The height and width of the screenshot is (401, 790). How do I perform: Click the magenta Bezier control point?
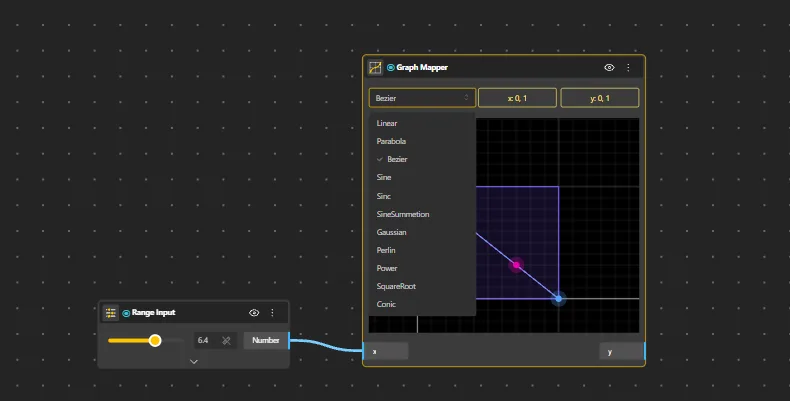pyautogui.click(x=516, y=265)
